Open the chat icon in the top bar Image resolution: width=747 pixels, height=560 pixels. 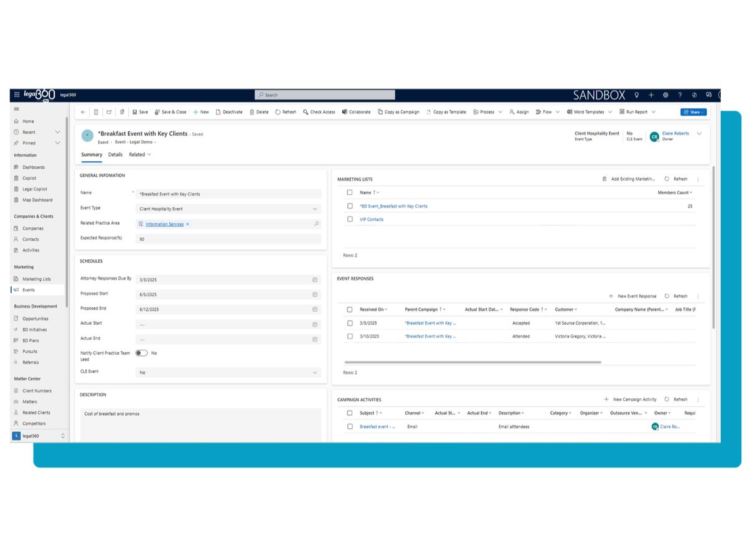(709, 95)
